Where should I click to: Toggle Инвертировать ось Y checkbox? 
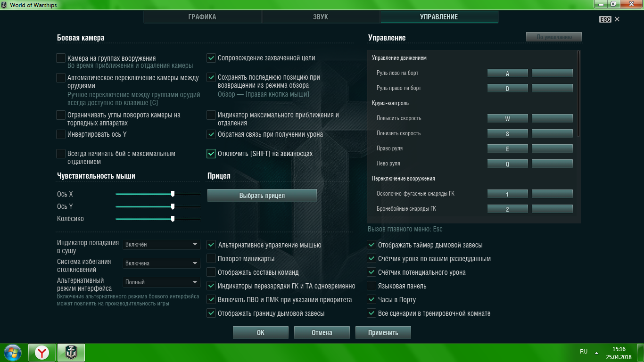(61, 134)
